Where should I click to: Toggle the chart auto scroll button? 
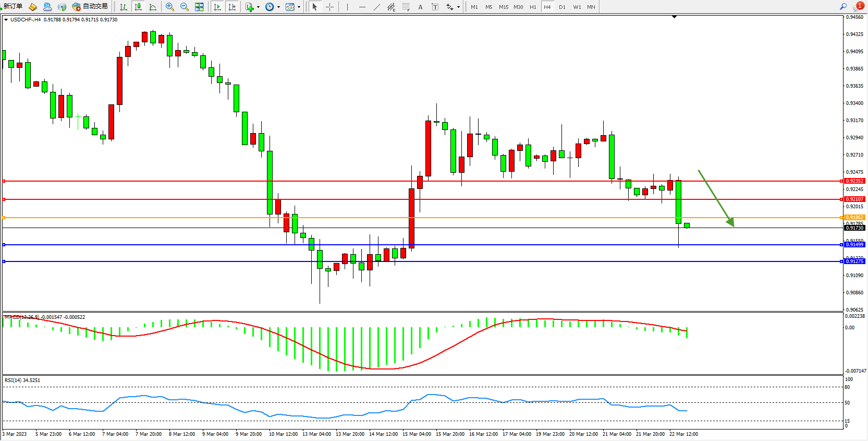tap(217, 7)
